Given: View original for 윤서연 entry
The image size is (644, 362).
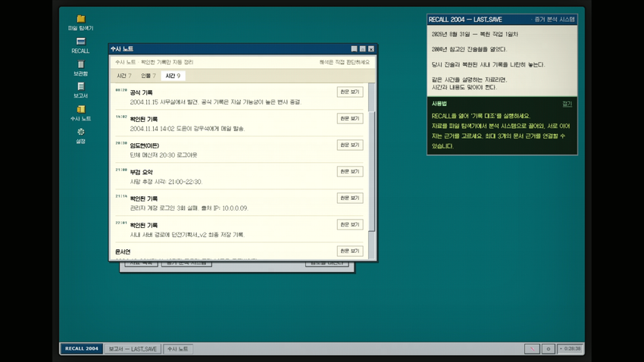Looking at the screenshot, I should point(350,251).
